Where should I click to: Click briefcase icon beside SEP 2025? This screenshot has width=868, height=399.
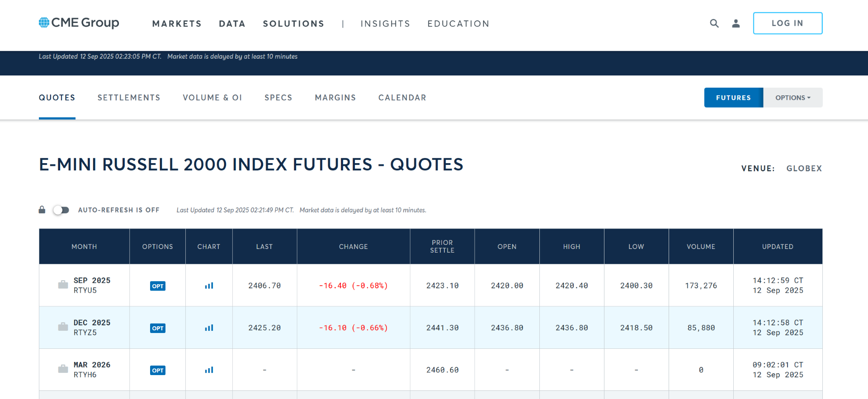point(63,285)
